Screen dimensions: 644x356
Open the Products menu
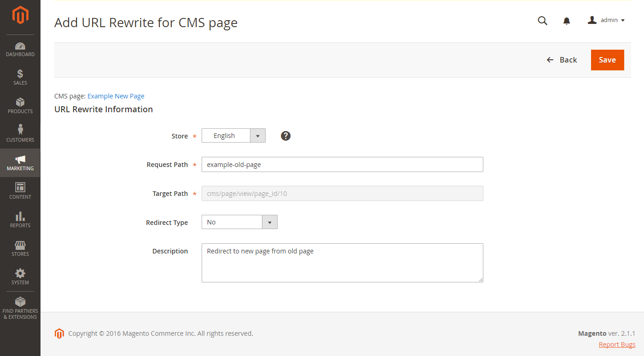click(x=20, y=106)
